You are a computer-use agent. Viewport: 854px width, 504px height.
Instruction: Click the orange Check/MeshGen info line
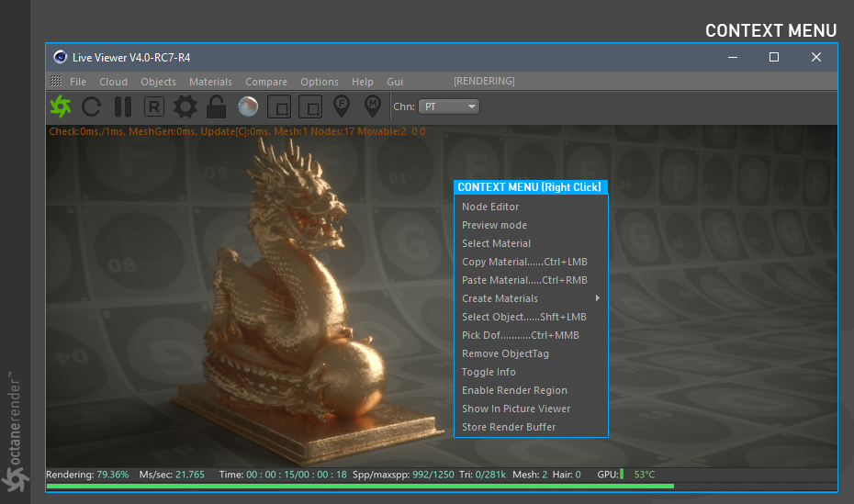[x=238, y=131]
